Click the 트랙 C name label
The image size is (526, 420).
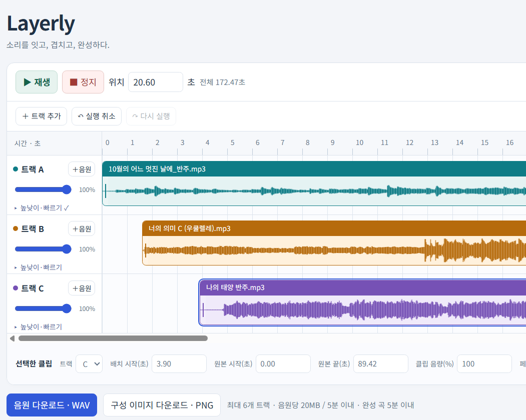click(x=33, y=288)
